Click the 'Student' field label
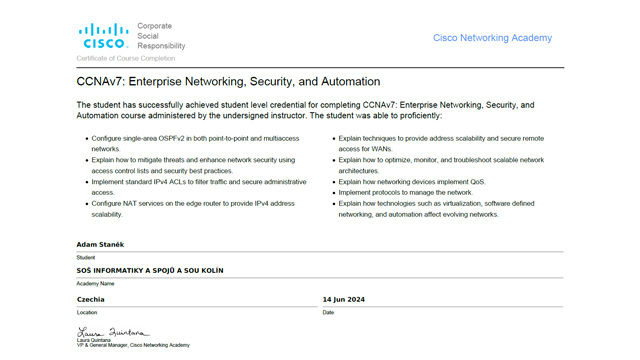Viewport: 640px width, 360px height. (85, 258)
